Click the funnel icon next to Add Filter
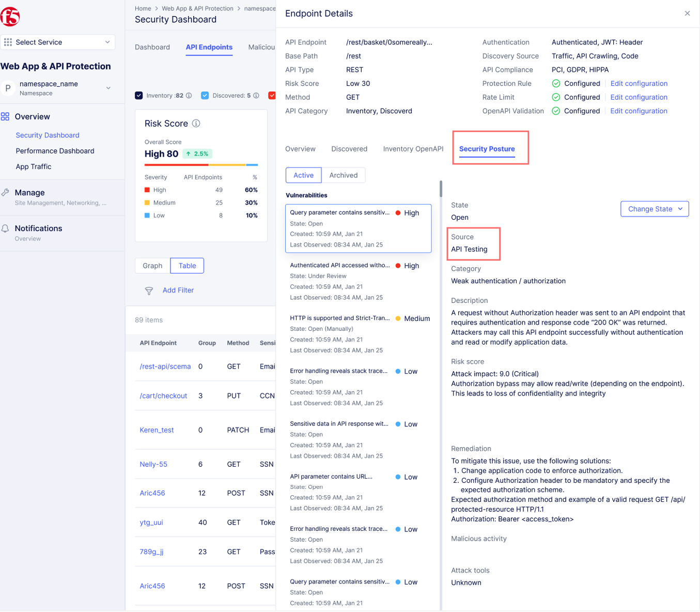 pos(149,290)
